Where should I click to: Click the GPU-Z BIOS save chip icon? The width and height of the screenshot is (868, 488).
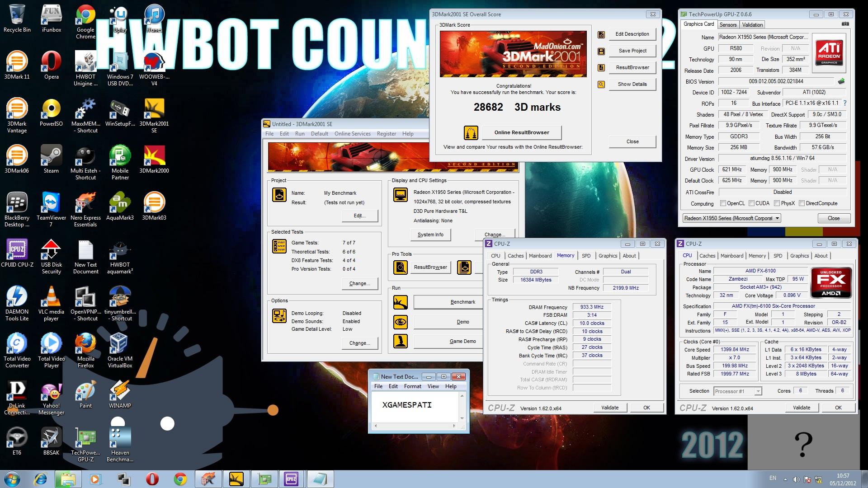pyautogui.click(x=841, y=81)
